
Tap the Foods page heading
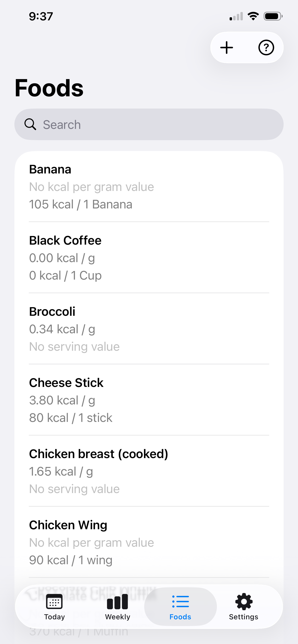click(x=49, y=88)
